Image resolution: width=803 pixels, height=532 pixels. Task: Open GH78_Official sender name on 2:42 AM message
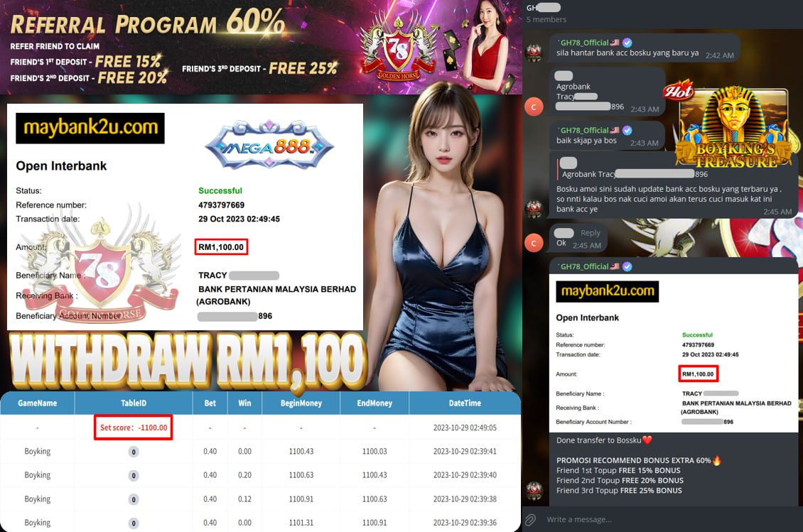[584, 43]
